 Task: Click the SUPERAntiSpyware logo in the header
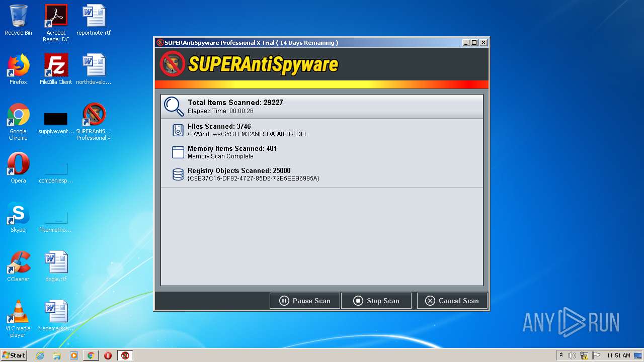249,64
